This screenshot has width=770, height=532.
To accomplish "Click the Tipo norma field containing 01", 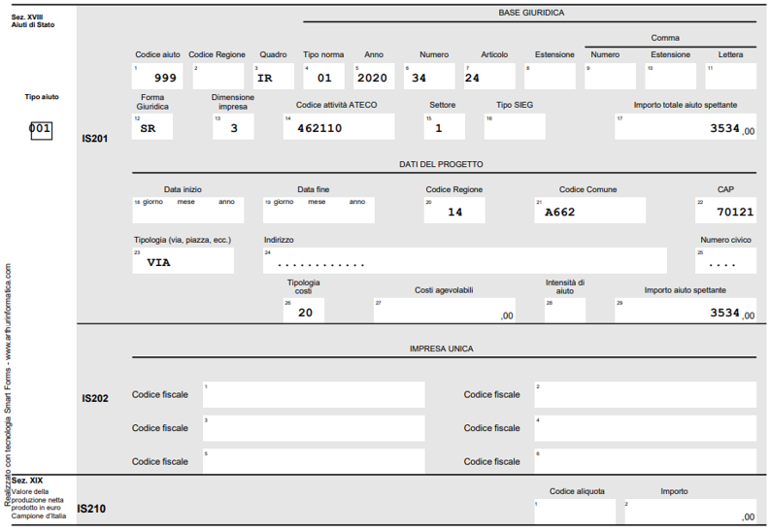I will point(323,76).
